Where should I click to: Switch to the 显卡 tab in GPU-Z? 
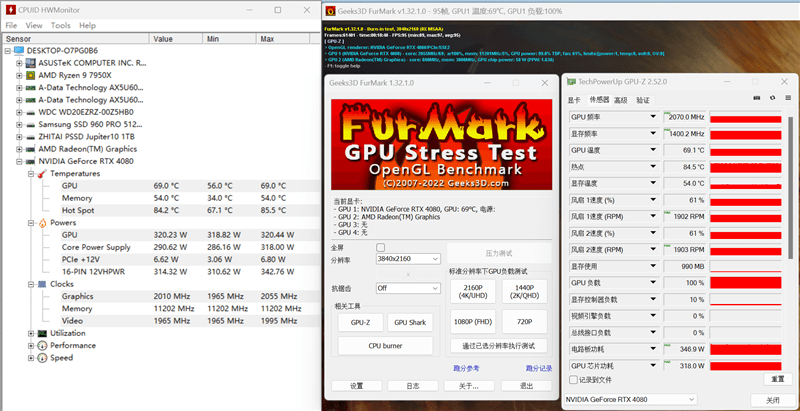(574, 100)
